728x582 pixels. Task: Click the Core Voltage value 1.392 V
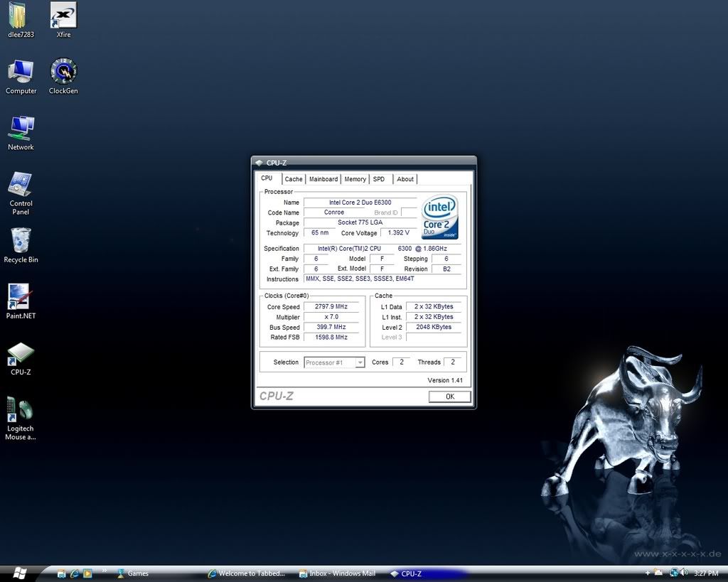(x=398, y=232)
